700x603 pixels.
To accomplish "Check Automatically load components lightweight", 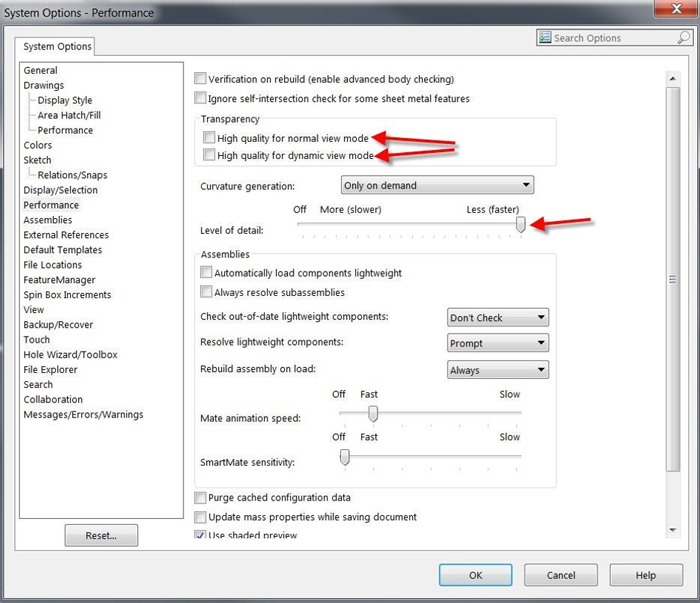I will coord(207,273).
